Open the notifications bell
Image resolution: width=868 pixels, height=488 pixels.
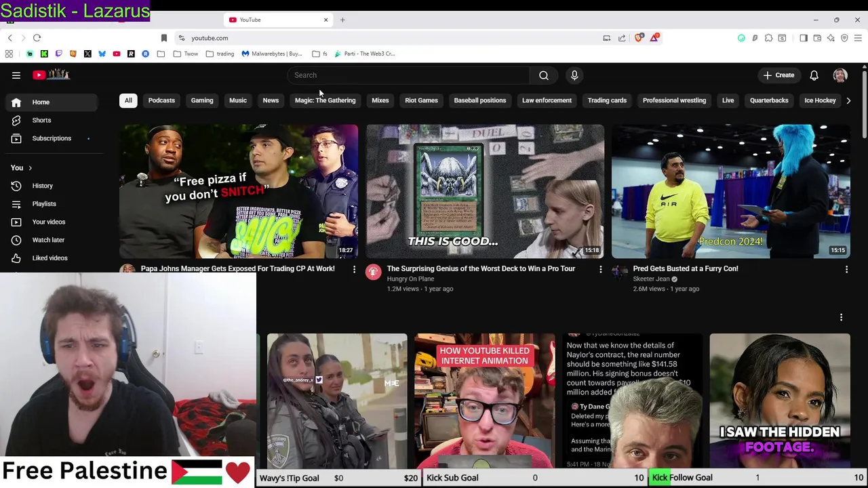(814, 75)
